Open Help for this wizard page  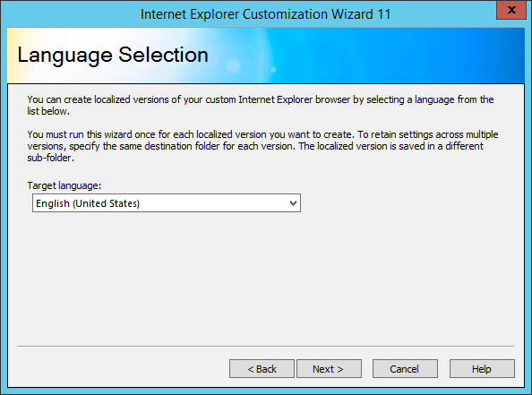482,368
